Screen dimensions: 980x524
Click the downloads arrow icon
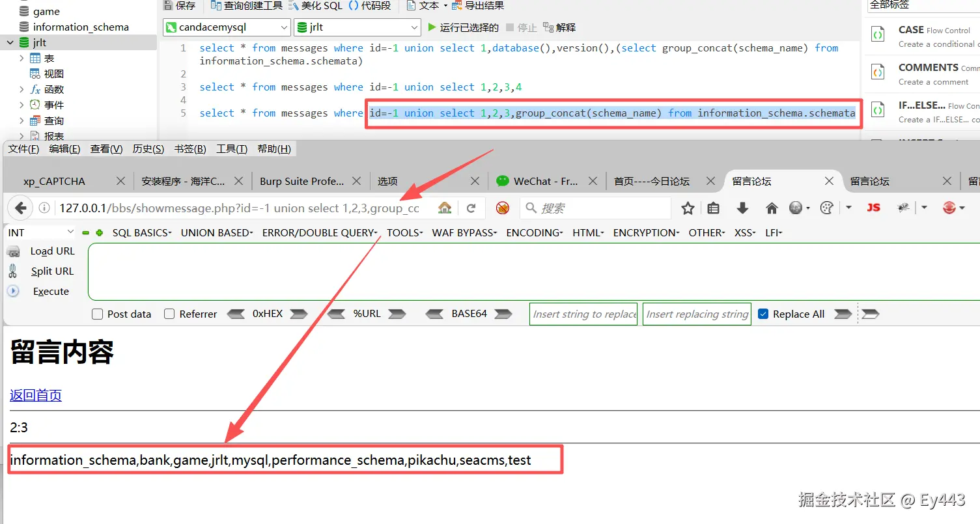742,208
